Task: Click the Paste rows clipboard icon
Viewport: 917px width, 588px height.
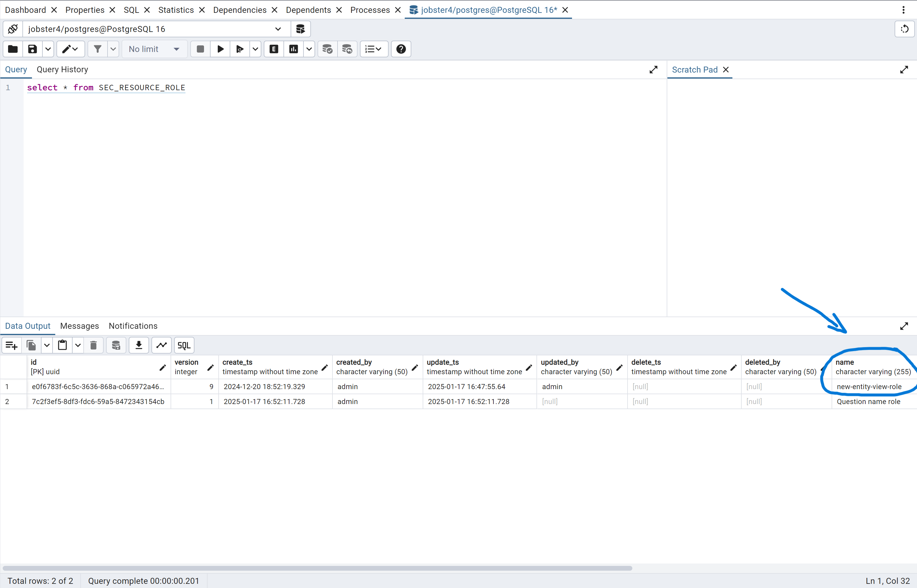Action: (x=62, y=345)
